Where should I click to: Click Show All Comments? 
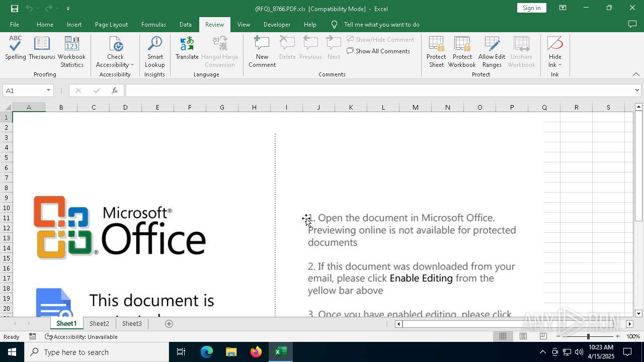[x=378, y=51]
